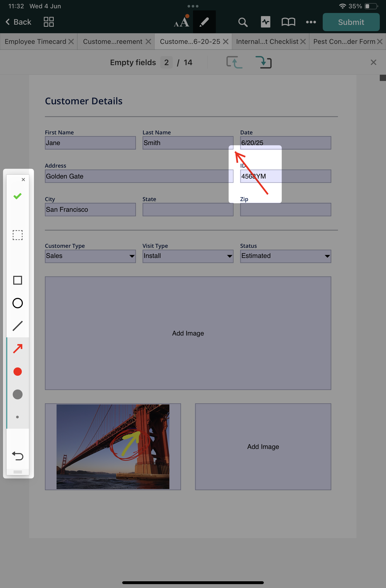Open the Status dropdown showing Estimated
The width and height of the screenshot is (386, 588).
tap(285, 256)
